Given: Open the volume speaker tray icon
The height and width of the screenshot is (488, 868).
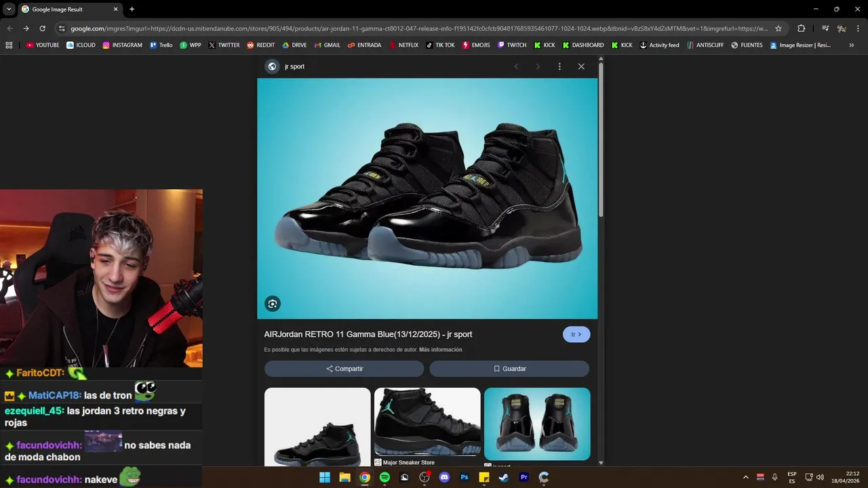Looking at the screenshot, I should click(820, 477).
